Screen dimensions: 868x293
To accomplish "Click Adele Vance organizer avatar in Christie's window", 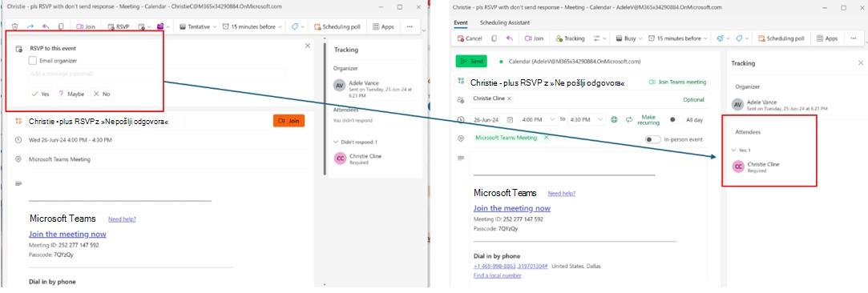I will click(x=340, y=86).
